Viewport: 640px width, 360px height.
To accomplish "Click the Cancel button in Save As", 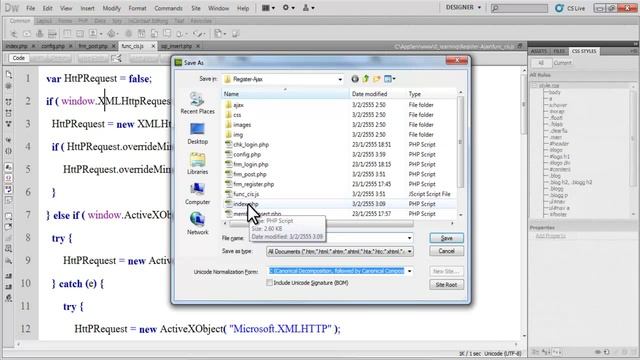I will coord(447,251).
